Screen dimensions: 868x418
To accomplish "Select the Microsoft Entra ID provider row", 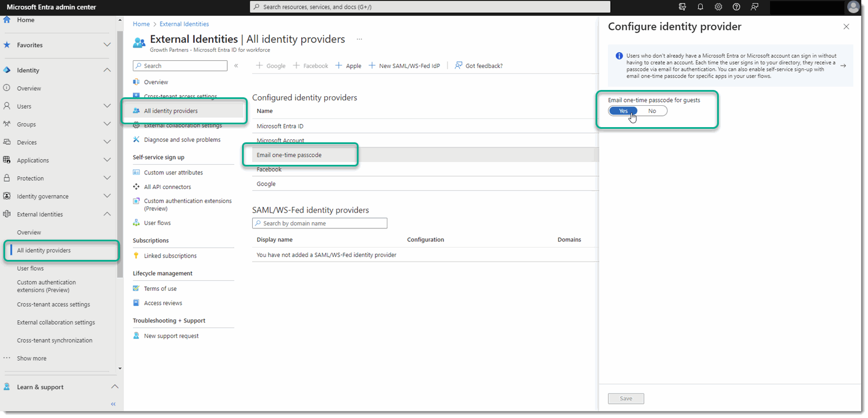I will tap(425, 126).
